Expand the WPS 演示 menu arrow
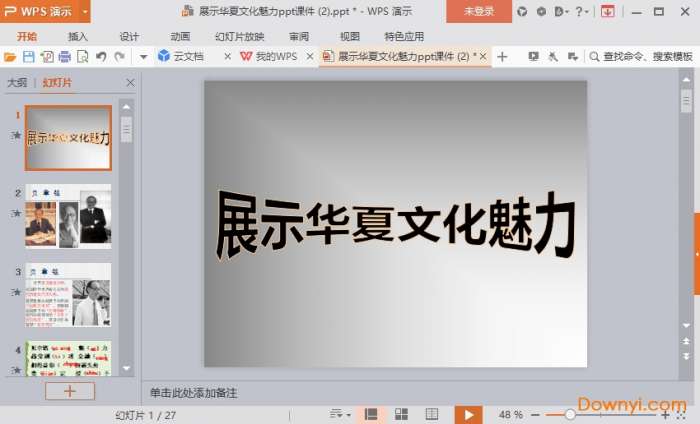 (84, 11)
